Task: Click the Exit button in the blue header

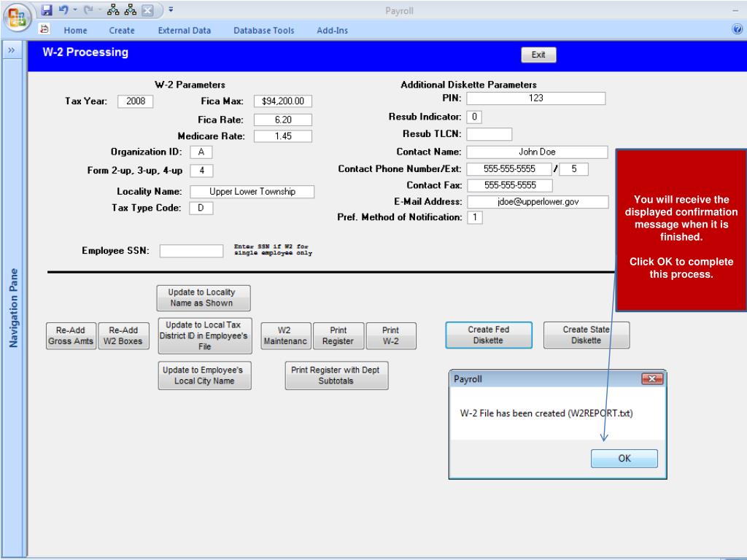Action: pyautogui.click(x=538, y=55)
